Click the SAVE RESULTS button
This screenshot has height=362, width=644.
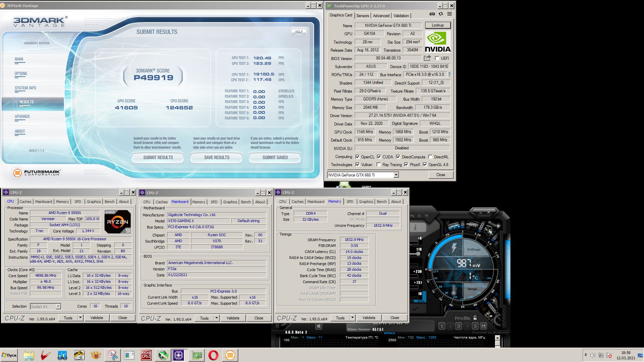pos(216,157)
